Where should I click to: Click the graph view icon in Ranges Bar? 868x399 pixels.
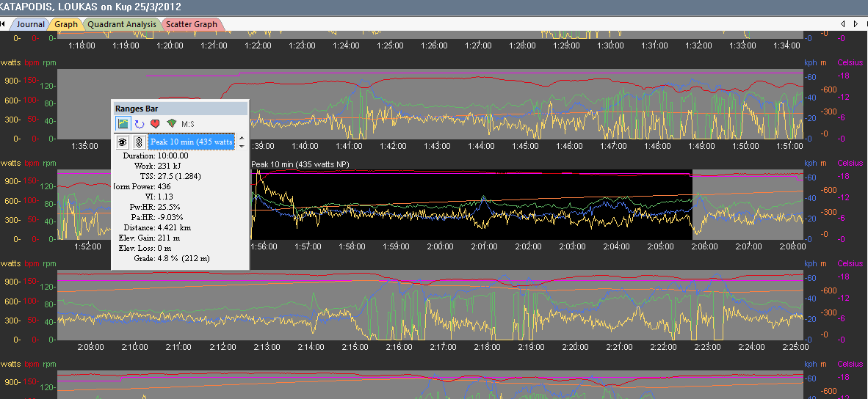[123, 123]
